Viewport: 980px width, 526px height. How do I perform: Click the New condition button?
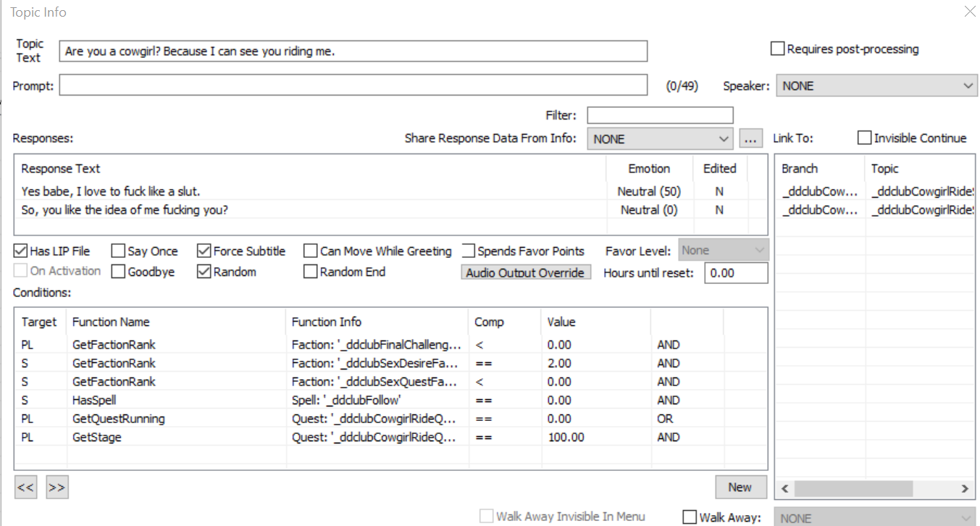740,488
